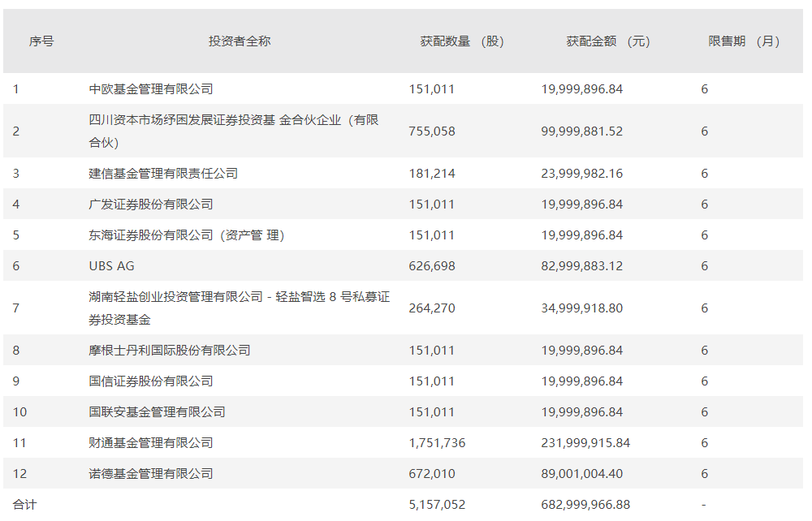The height and width of the screenshot is (521, 812).
Task: Click serial number 10 cell
Action: (19, 412)
